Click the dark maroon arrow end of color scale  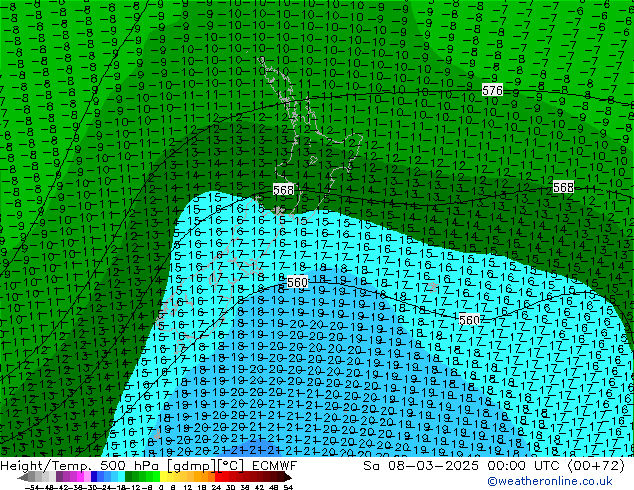[x=287, y=477]
